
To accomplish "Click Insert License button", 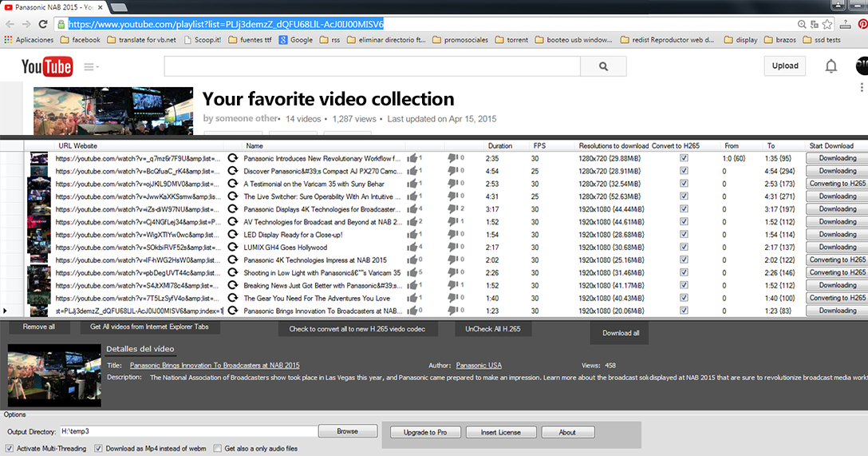I will (x=500, y=432).
